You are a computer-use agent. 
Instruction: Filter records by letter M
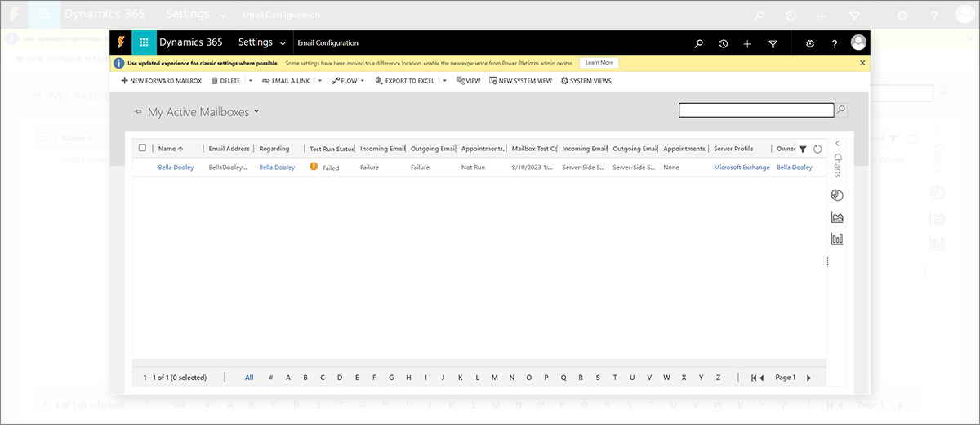494,378
